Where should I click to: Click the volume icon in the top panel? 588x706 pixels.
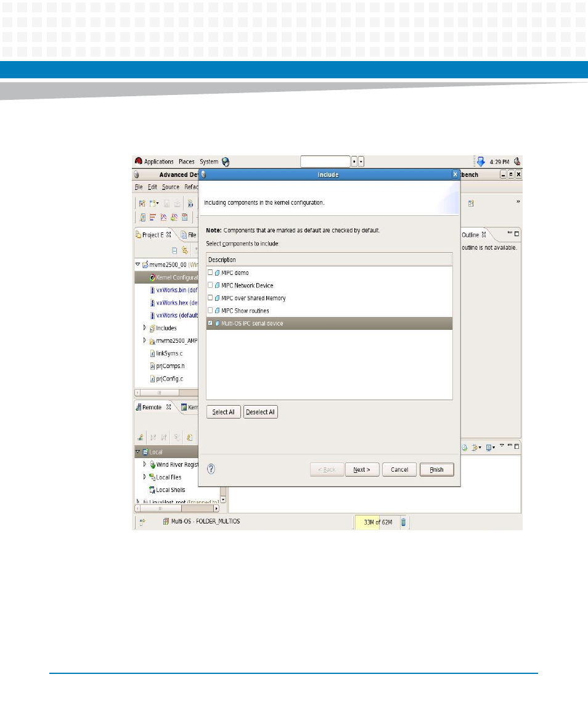517,162
